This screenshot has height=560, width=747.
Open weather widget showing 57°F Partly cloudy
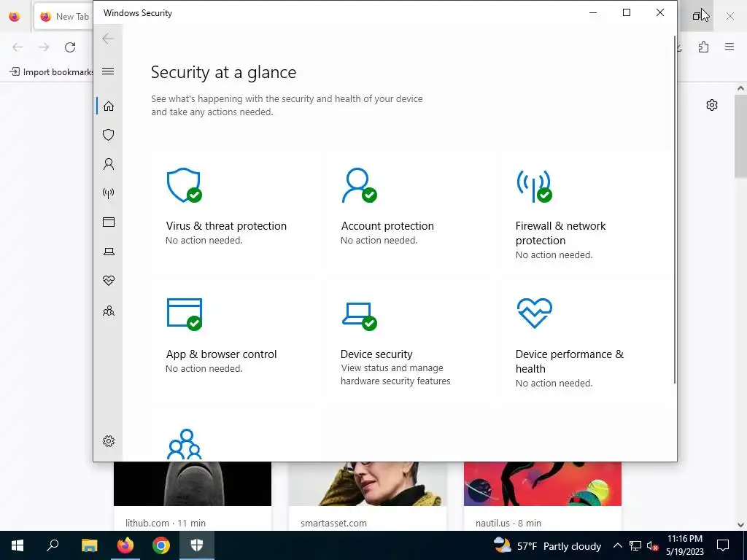[x=547, y=545]
